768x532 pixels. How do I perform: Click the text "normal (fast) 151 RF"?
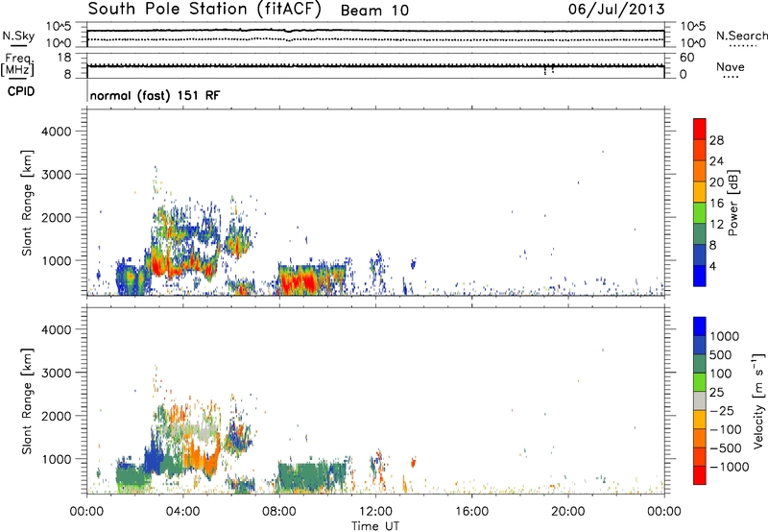155,95
